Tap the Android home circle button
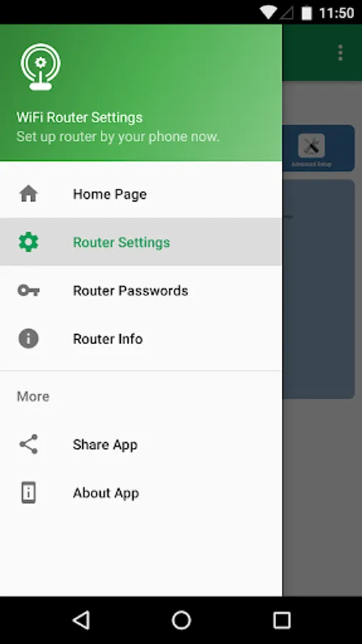Viewport: 362px width, 644px height. click(x=181, y=620)
